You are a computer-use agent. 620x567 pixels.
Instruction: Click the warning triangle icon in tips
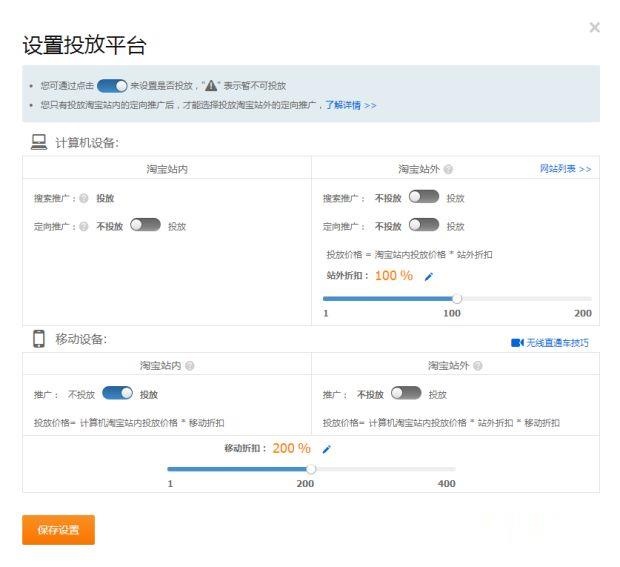211,85
